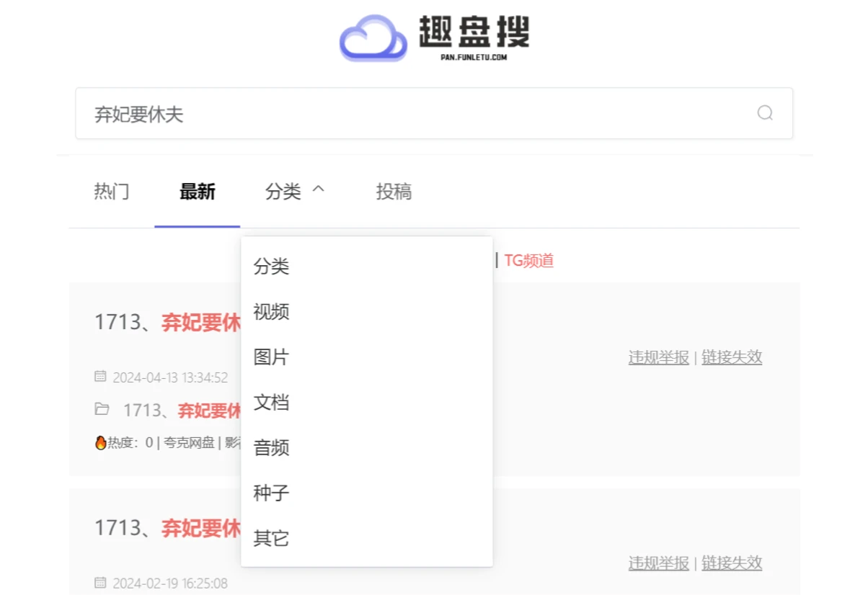Select 种子 from the open category menu

tap(271, 493)
